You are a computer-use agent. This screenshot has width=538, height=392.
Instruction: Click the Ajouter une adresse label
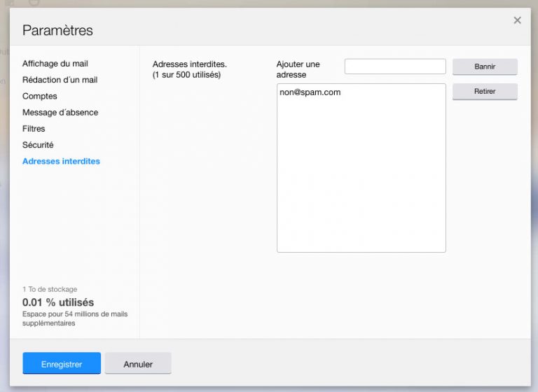click(x=298, y=69)
